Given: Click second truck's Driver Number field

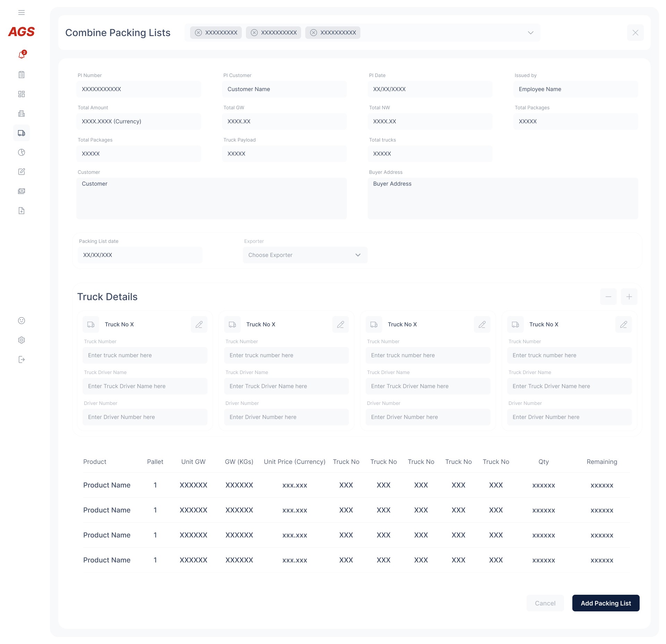Looking at the screenshot, I should point(286,417).
